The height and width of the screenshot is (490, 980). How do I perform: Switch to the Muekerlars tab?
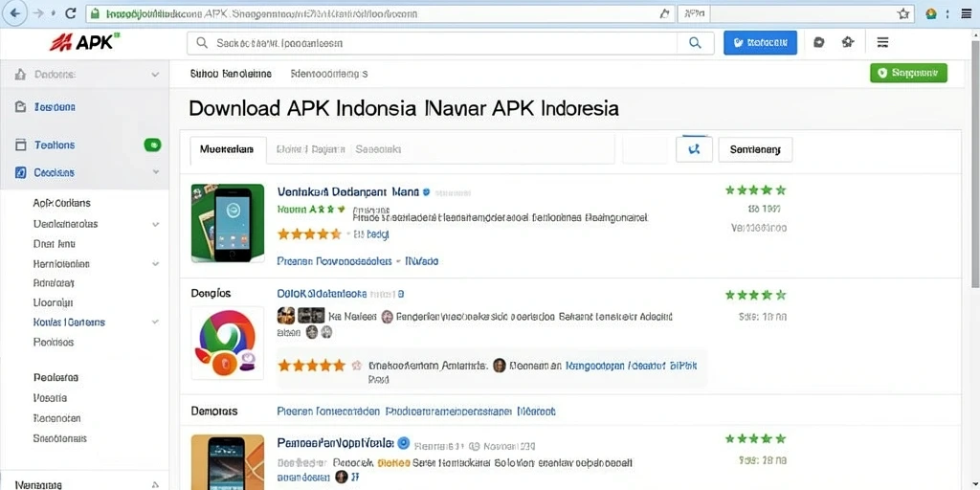pyautogui.click(x=228, y=150)
